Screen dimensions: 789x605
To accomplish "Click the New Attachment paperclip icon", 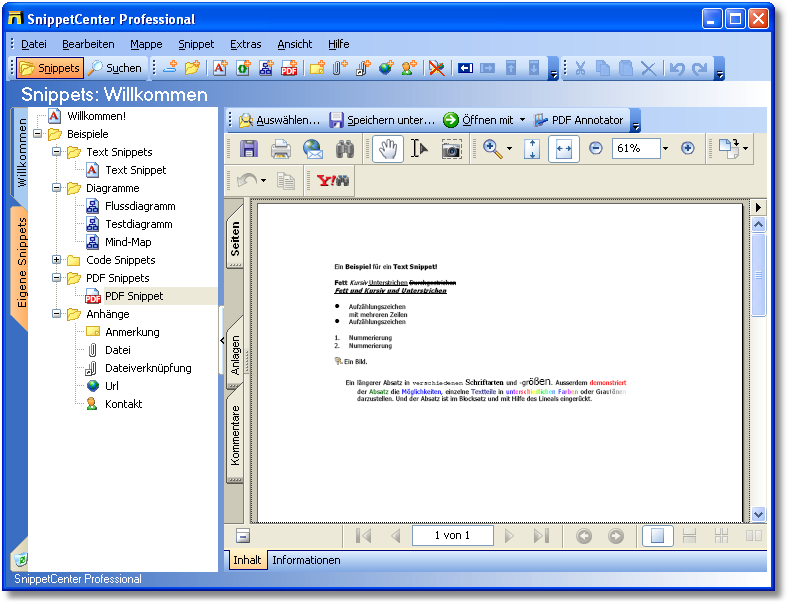I will click(340, 68).
